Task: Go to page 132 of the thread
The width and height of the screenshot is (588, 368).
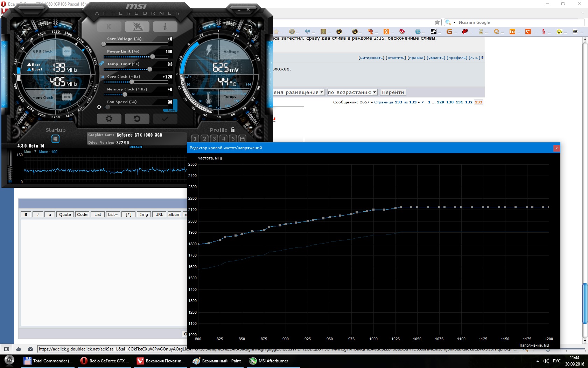Action: 469,102
